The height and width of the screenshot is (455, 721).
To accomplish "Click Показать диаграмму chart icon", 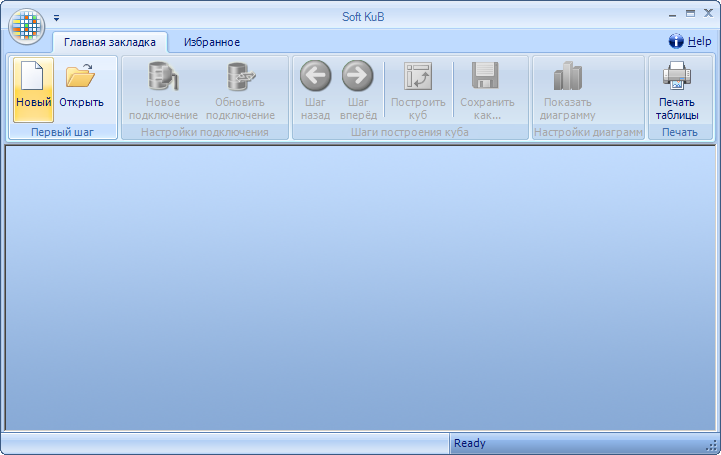I will [568, 76].
